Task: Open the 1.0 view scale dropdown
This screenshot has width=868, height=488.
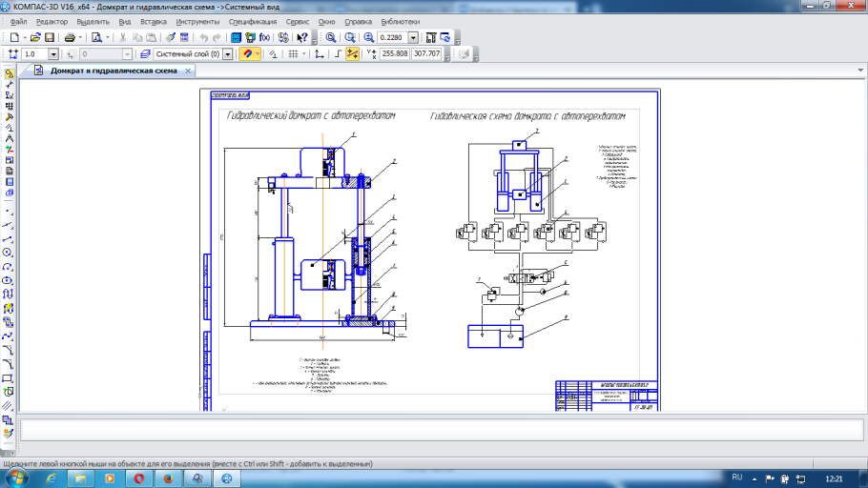Action: click(52, 54)
